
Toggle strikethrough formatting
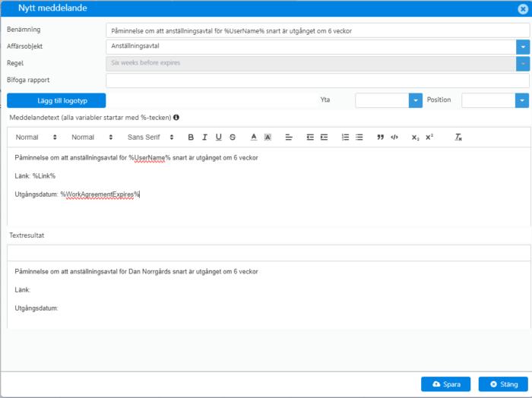(x=233, y=137)
